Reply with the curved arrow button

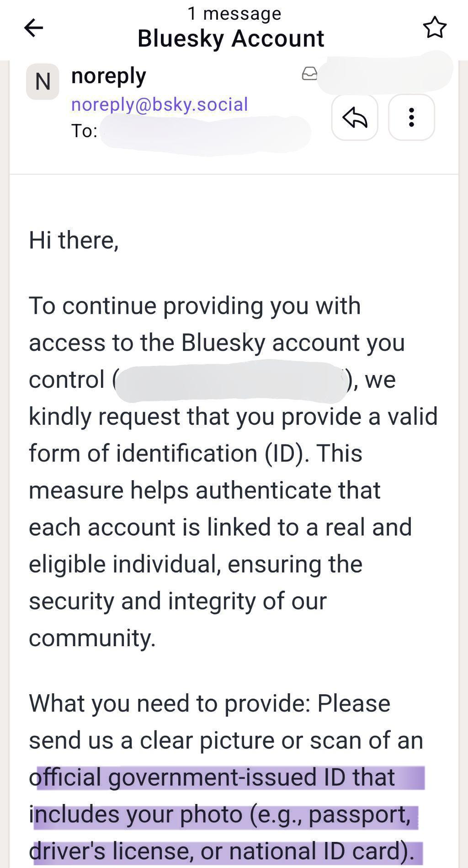pyautogui.click(x=355, y=118)
